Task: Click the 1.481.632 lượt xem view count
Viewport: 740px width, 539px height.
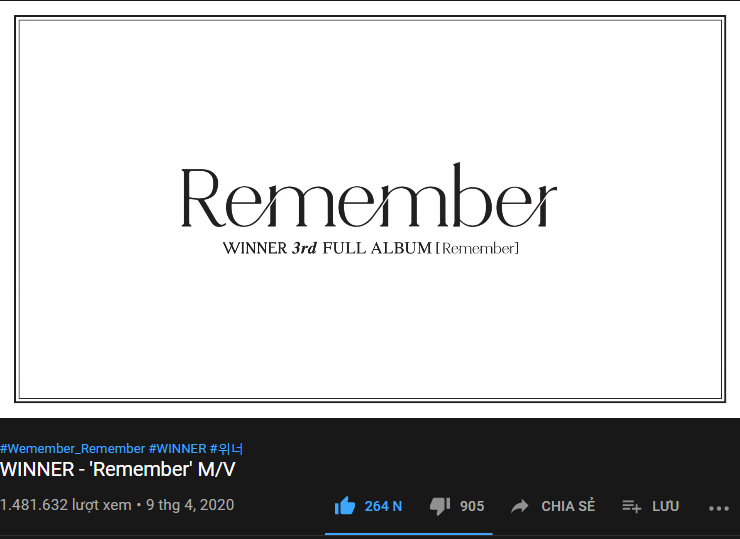Action: click(66, 505)
